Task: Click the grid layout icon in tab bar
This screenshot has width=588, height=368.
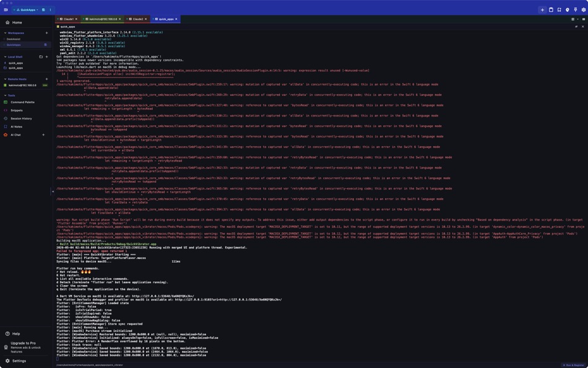Action: coord(573,19)
